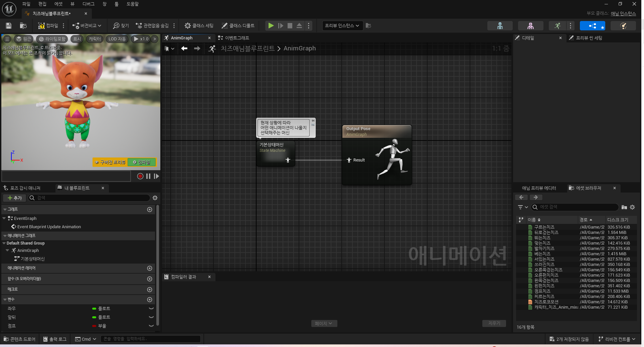Collapse 애니메이션 그래프 section

(5, 236)
